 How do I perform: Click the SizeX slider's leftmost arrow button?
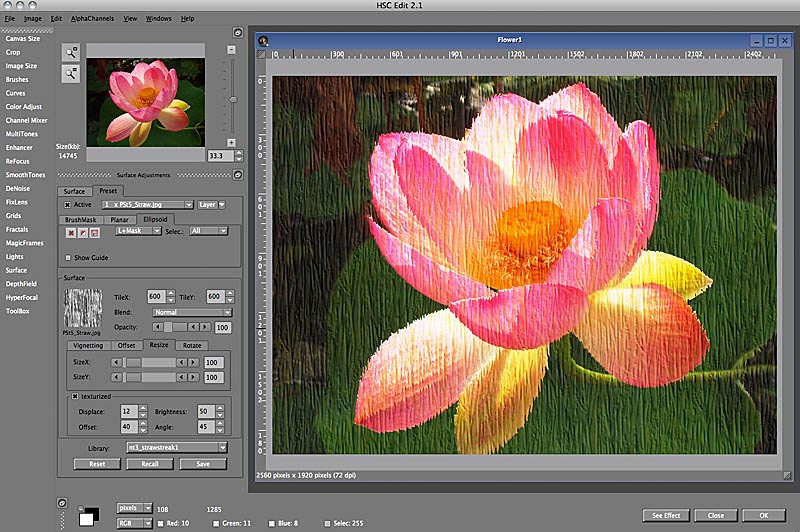(117, 363)
